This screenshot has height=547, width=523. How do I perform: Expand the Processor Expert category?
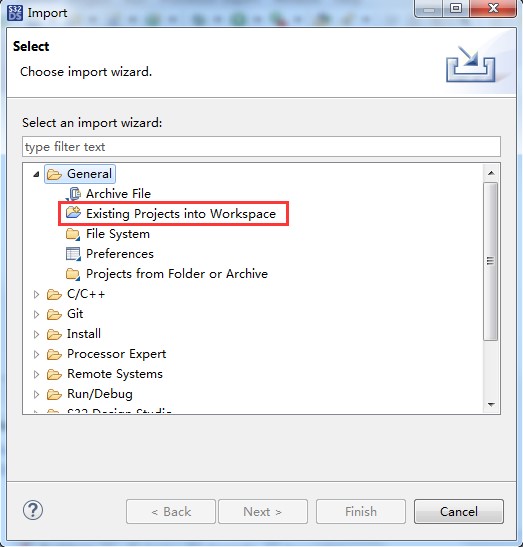click(x=36, y=354)
